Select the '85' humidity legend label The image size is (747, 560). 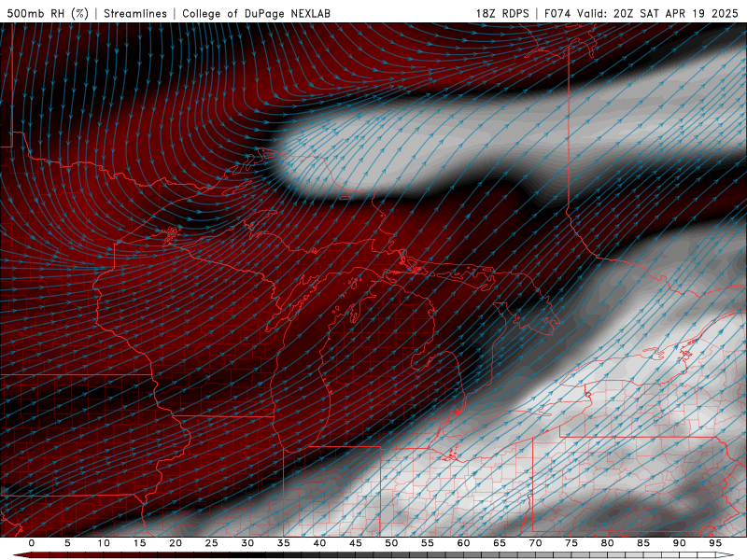643,543
